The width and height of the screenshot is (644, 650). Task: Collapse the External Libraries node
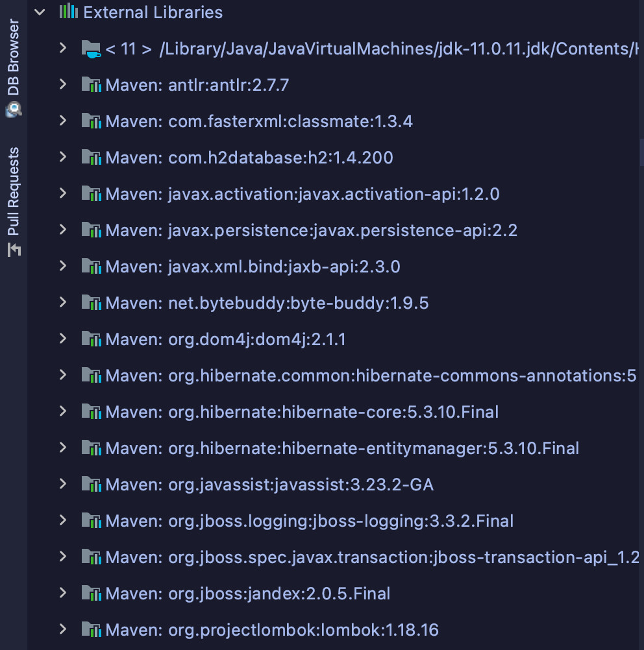40,12
